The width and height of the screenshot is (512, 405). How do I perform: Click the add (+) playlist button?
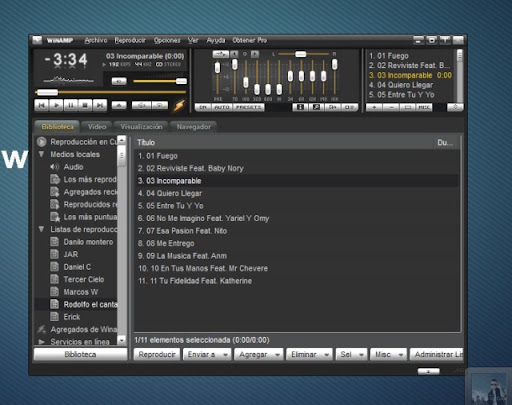(x=374, y=107)
